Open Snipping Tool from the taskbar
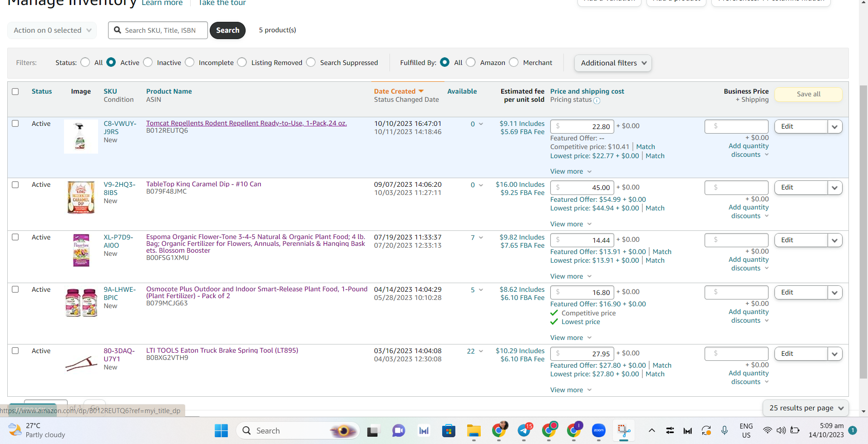The image size is (868, 444). [x=624, y=430]
